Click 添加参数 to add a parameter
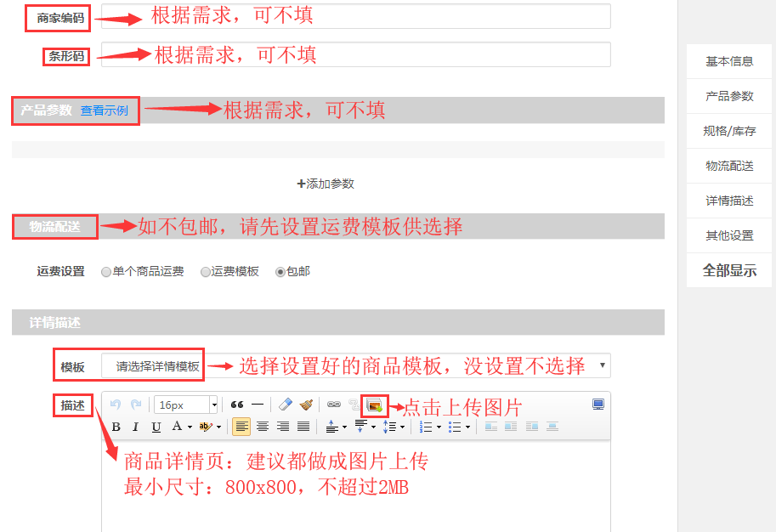This screenshot has height=532, width=776. click(326, 184)
